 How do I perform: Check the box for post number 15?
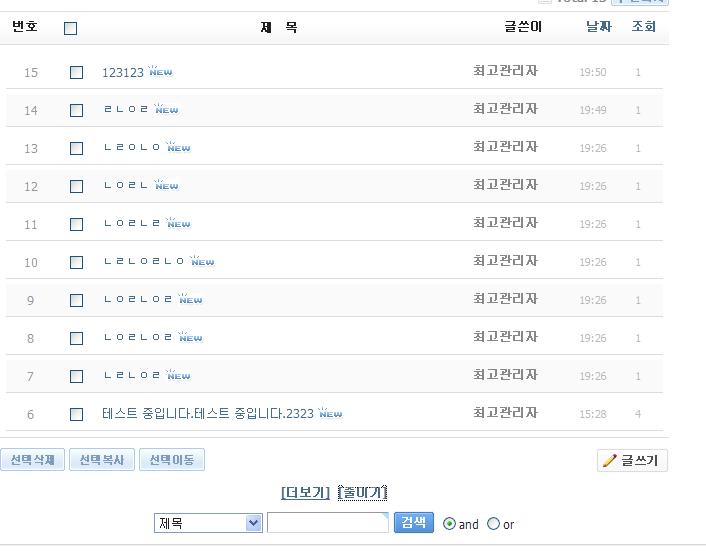click(77, 72)
